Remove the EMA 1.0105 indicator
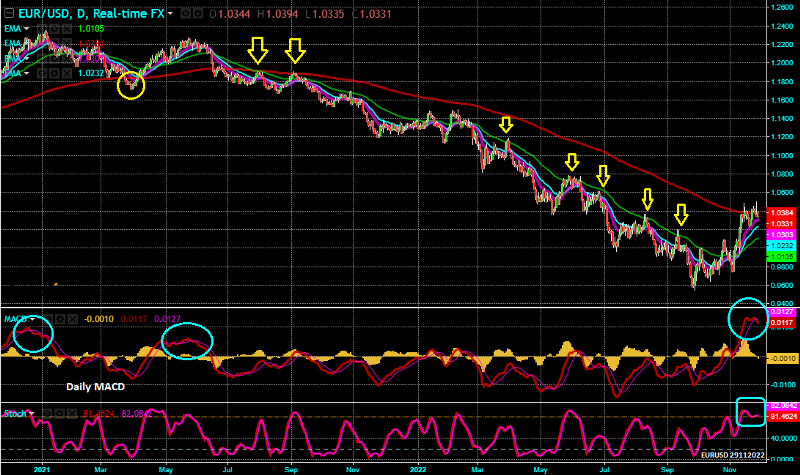This screenshot has height=475, width=800. coord(66,29)
